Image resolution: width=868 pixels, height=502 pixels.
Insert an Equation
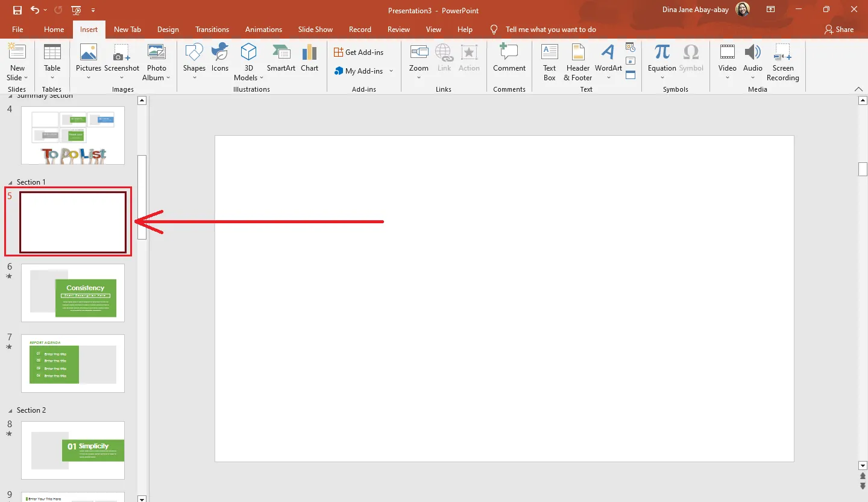tap(661, 57)
